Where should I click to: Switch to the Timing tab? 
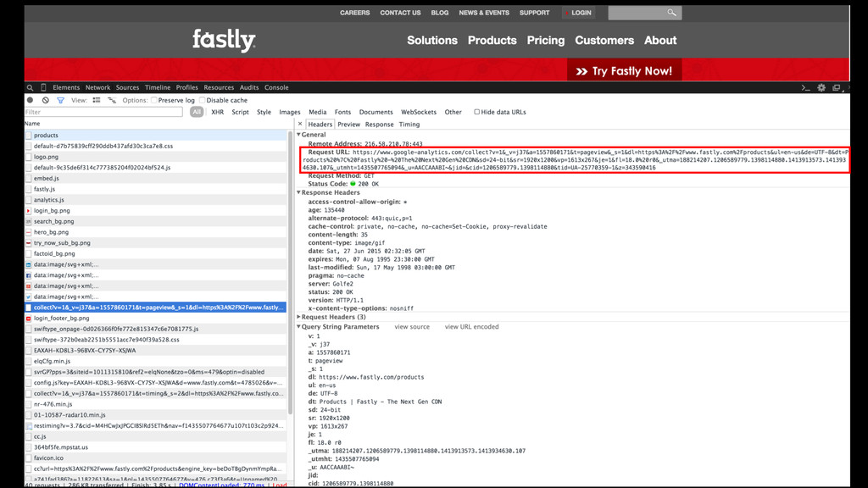point(409,125)
